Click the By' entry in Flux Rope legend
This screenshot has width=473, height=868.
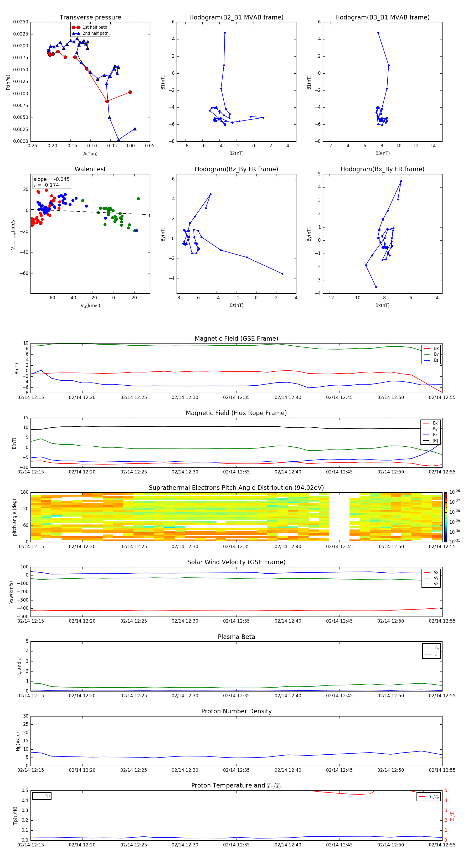pos(431,429)
